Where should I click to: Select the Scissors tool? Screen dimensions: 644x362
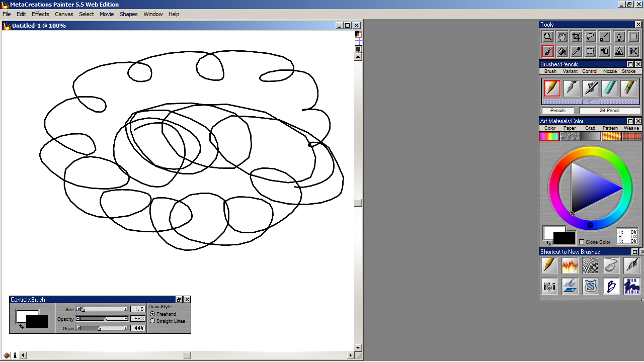point(633,51)
